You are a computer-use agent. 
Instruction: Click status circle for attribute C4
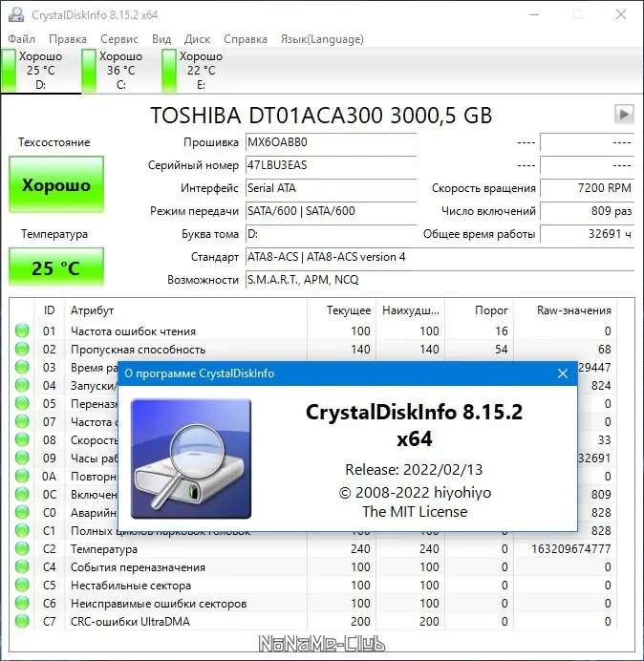[22, 566]
